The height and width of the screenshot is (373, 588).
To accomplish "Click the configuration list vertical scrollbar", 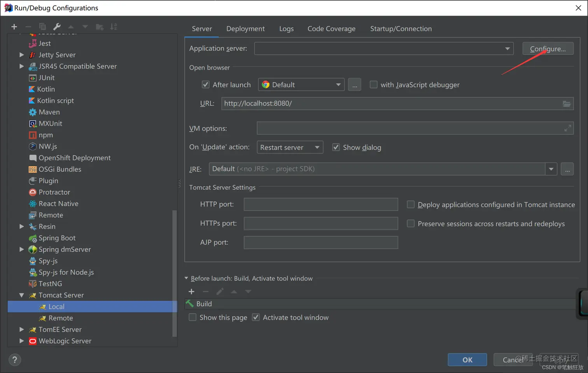I will pyautogui.click(x=175, y=274).
